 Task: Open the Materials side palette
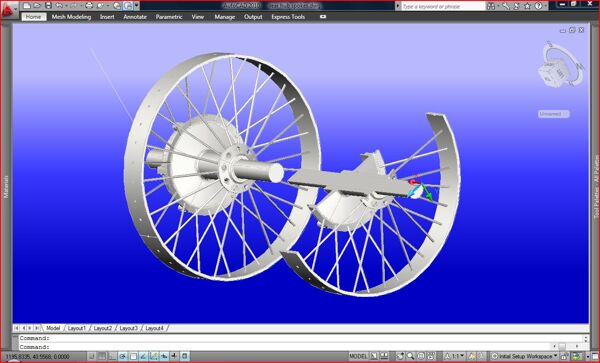click(6, 186)
